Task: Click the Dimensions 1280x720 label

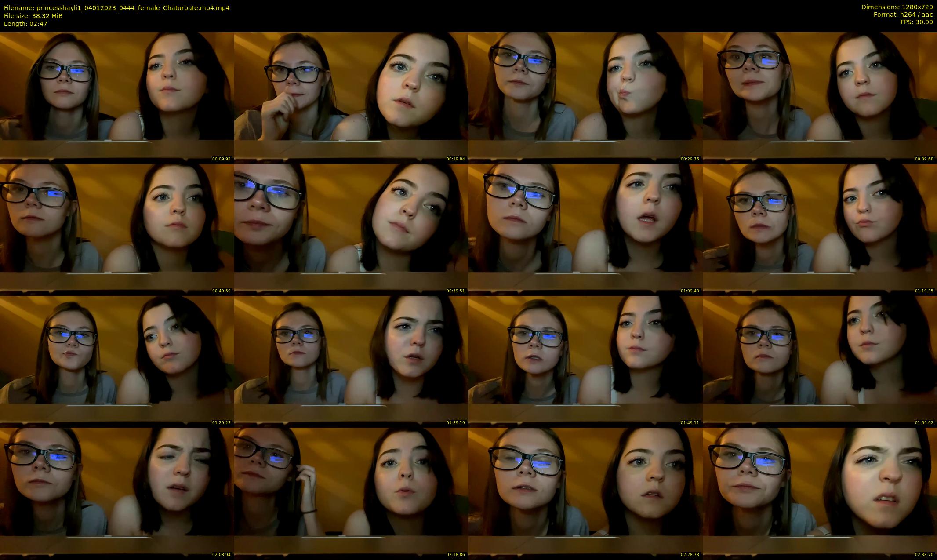Action: click(x=897, y=7)
